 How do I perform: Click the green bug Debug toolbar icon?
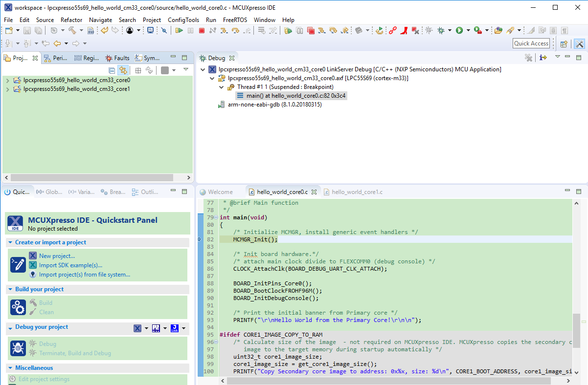click(441, 30)
